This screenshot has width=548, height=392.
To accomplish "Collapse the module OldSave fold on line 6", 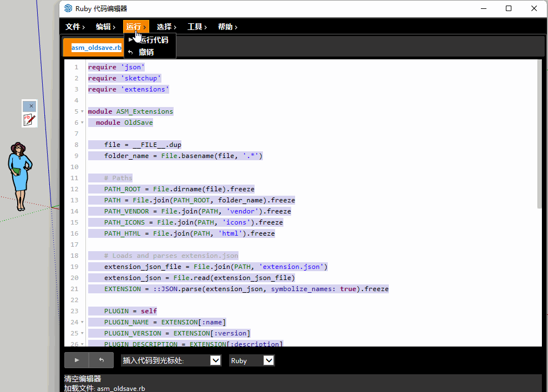I will tap(82, 123).
